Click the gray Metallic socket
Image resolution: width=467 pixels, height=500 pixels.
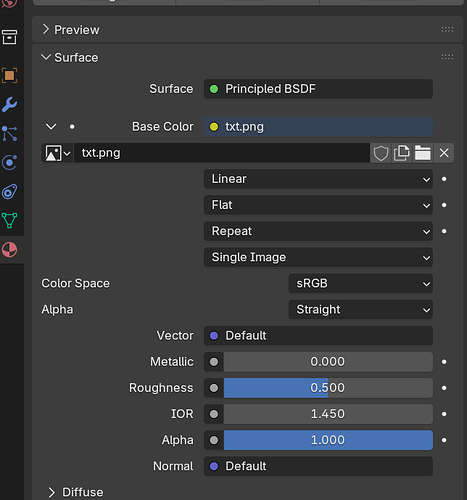coord(214,362)
